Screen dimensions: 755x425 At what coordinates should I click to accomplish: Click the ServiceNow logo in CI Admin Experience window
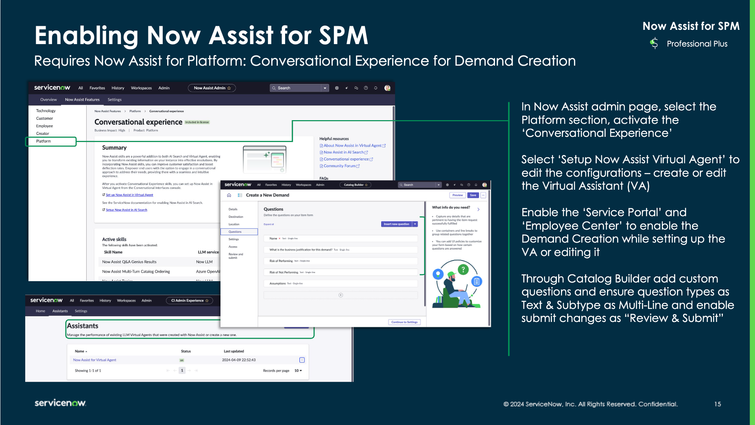[47, 300]
